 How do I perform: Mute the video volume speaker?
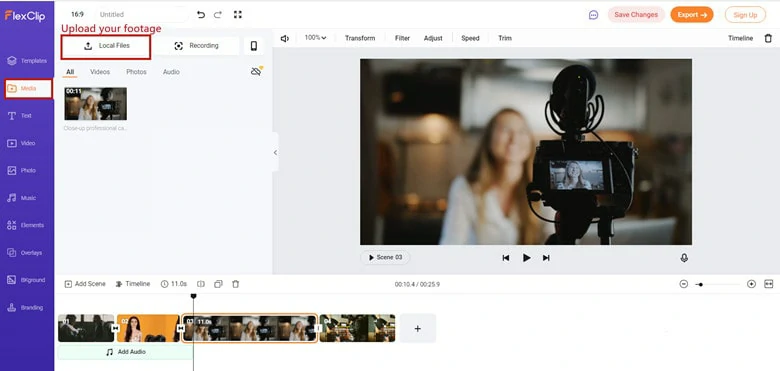click(285, 38)
